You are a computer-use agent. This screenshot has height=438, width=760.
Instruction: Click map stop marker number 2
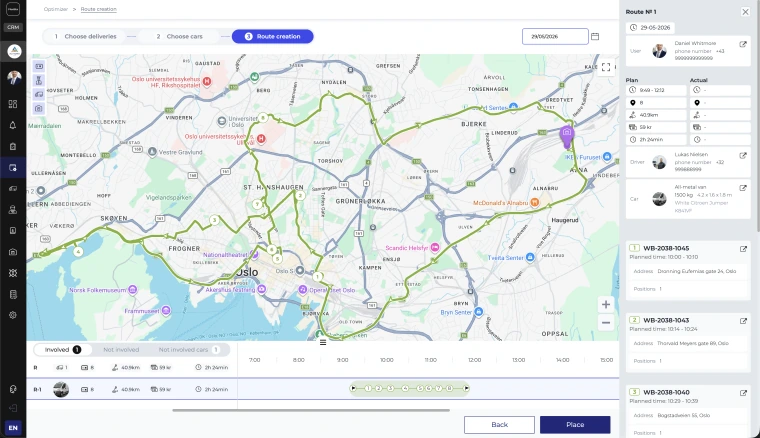click(x=300, y=196)
